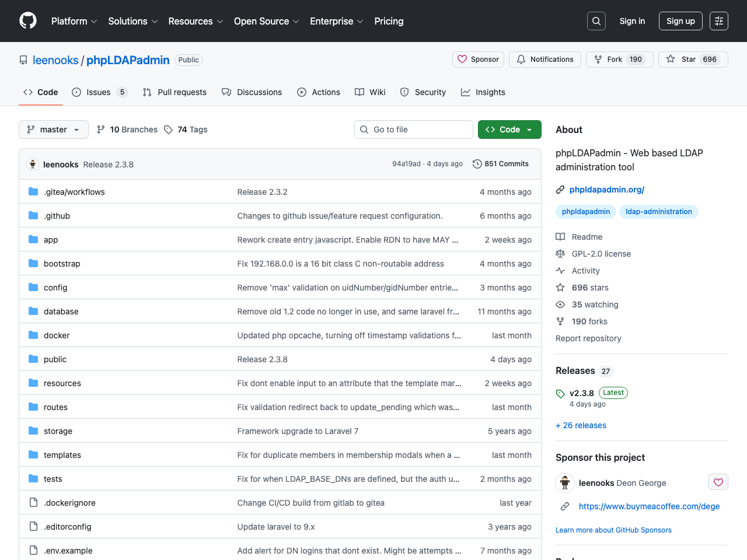Open the master branch selector

[53, 129]
